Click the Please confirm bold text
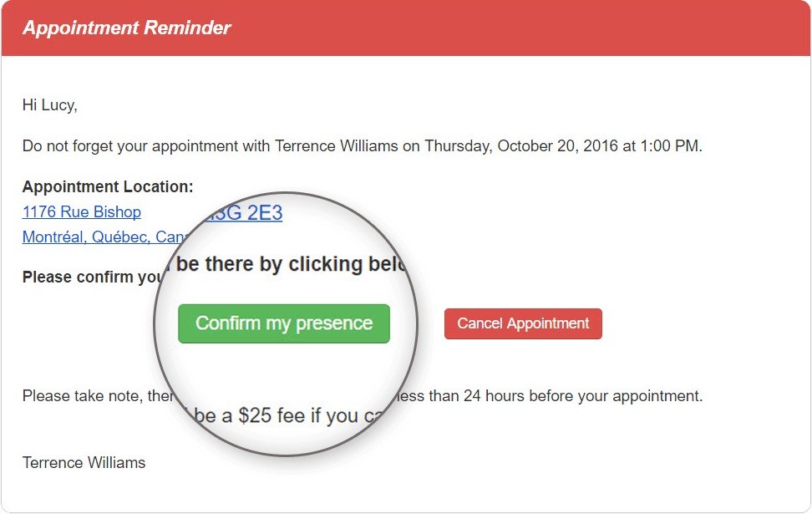 pos(91,277)
